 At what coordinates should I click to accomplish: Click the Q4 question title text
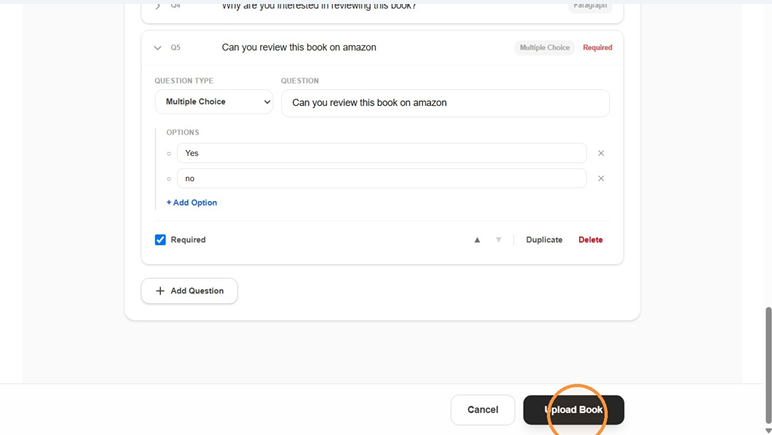click(319, 6)
